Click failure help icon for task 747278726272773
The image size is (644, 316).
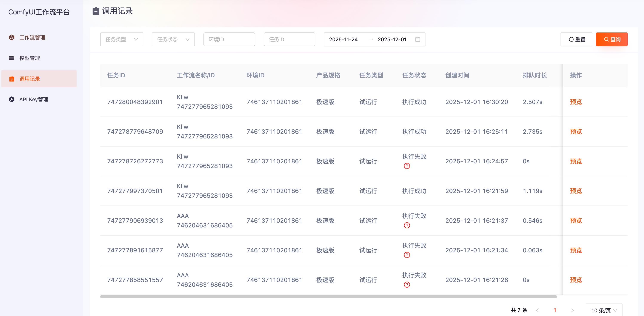[x=407, y=166]
